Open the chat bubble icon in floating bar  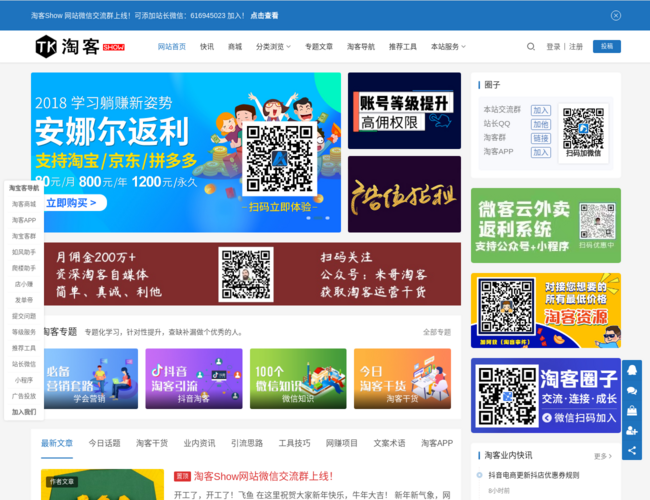point(632,390)
